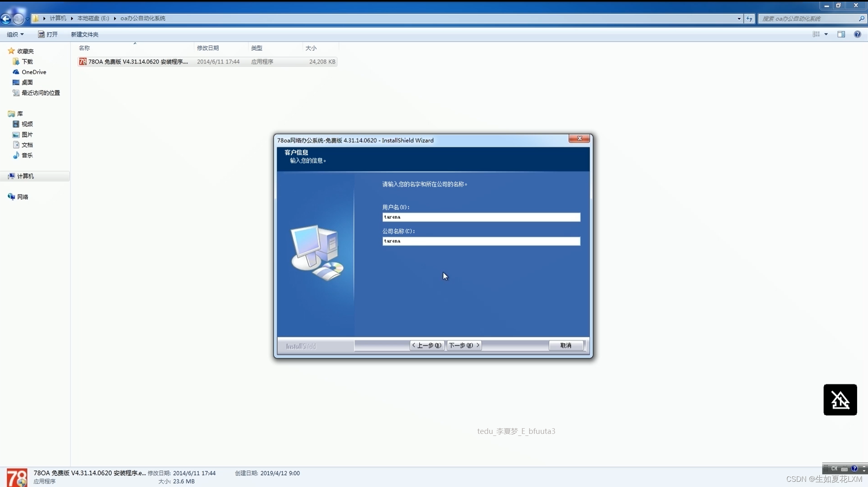Click the Explorer help question icon
This screenshot has height=487, width=868.
point(857,34)
